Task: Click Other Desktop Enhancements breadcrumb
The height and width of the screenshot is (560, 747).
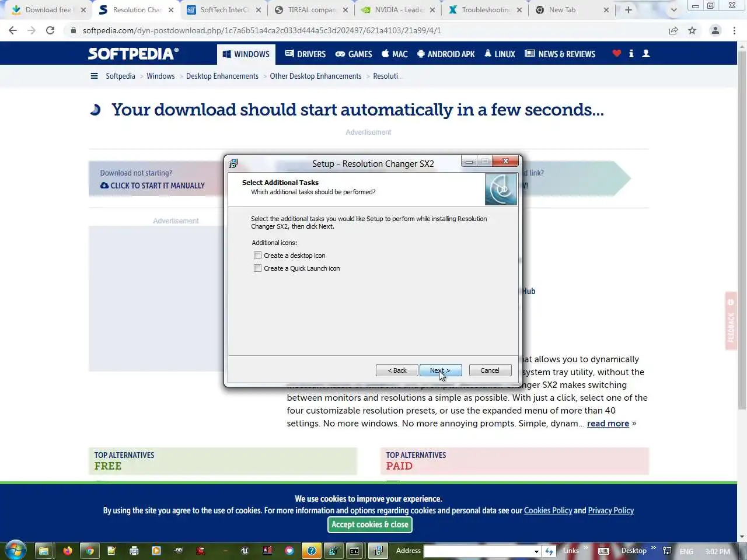Action: (x=316, y=76)
